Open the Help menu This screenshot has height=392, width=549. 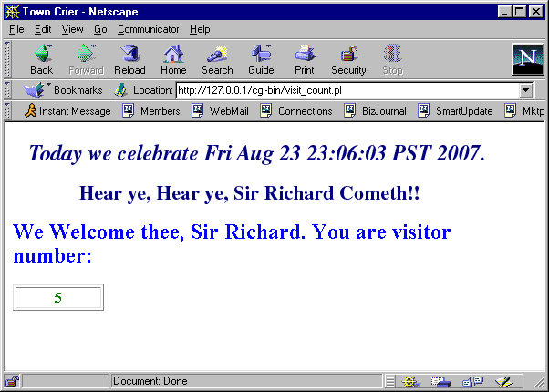click(x=200, y=29)
